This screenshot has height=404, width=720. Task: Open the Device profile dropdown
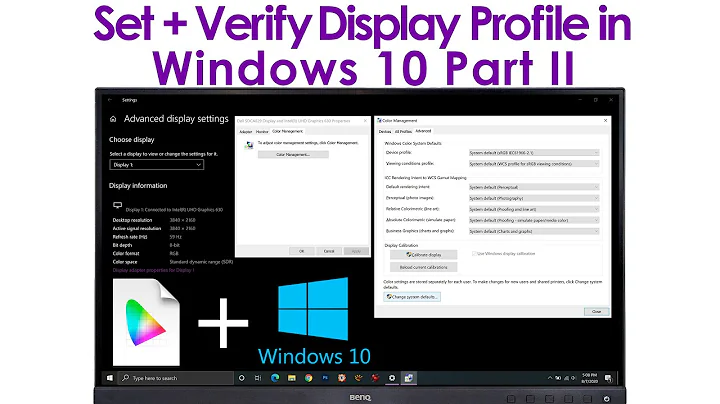click(x=534, y=152)
